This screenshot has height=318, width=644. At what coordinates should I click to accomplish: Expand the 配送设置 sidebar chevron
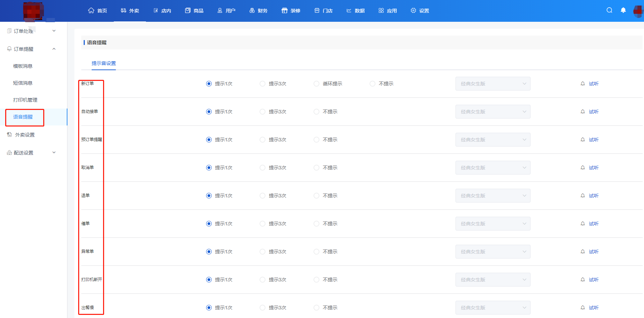pyautogui.click(x=54, y=152)
